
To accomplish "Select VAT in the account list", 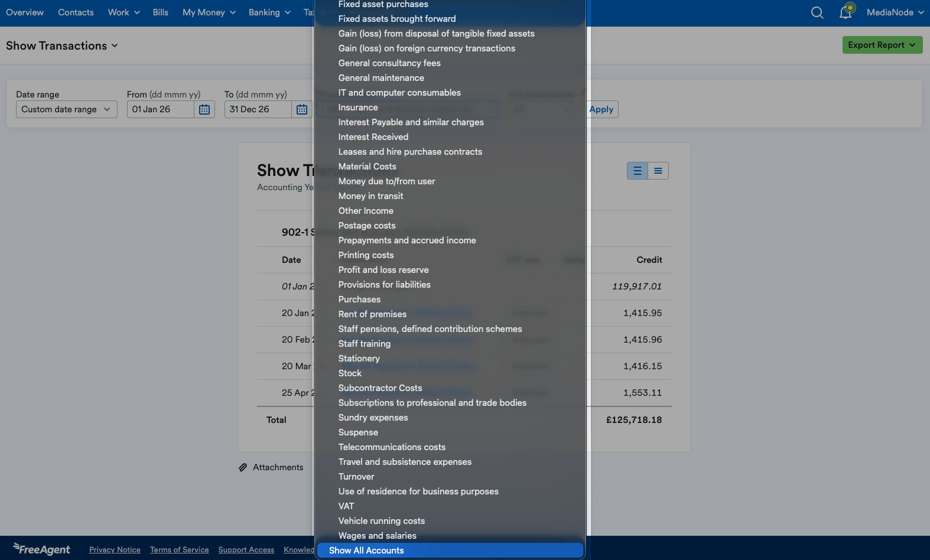I will [x=450, y=506].
